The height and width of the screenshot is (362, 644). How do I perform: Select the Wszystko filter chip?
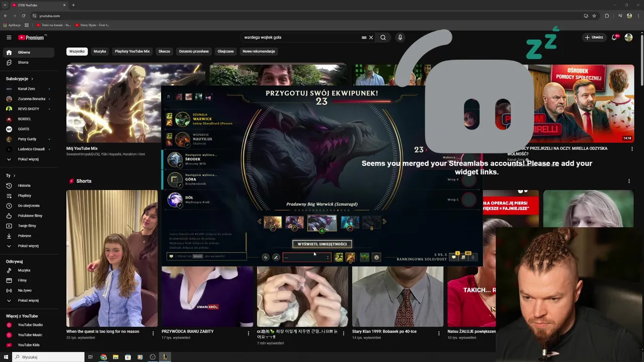click(x=77, y=51)
